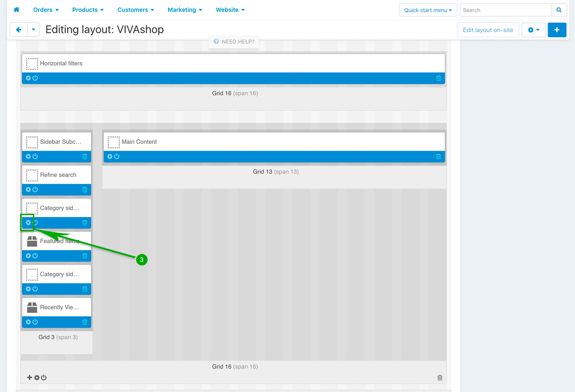The height and width of the screenshot is (392, 575).
Task: Delete the bottom Grid 16 container
Action: coord(440,378)
